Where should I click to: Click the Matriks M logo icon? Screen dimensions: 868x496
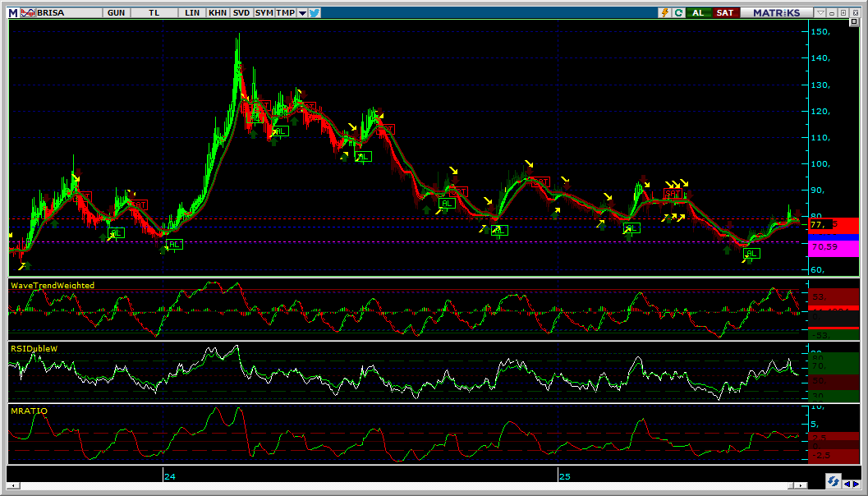click(13, 12)
